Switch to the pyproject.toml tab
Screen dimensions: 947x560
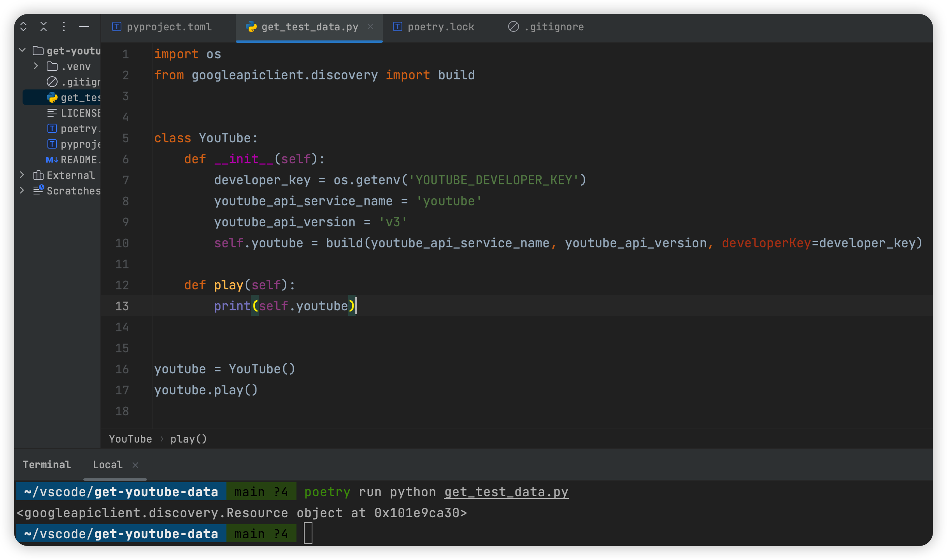point(169,26)
